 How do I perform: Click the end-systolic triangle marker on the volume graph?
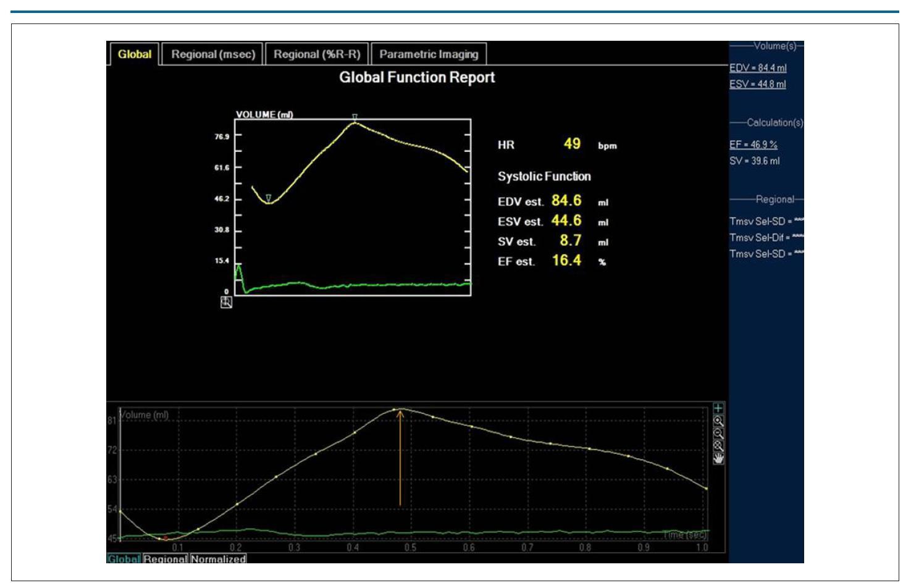click(x=269, y=198)
